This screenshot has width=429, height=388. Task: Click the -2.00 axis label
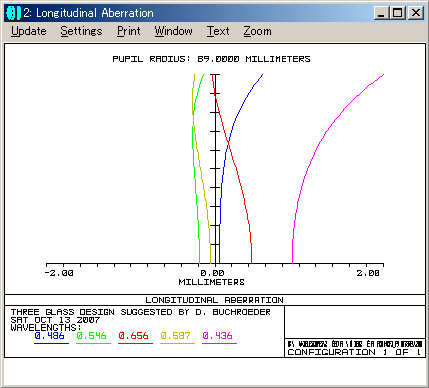point(59,273)
